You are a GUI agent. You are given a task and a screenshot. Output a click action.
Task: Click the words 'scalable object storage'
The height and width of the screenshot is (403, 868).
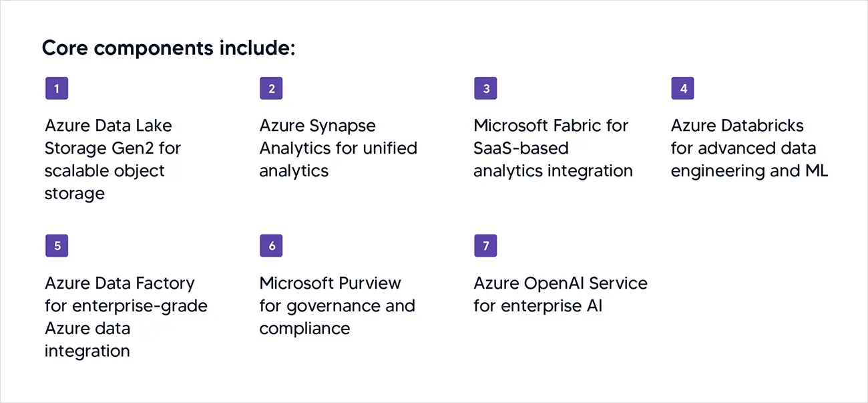[x=105, y=182]
